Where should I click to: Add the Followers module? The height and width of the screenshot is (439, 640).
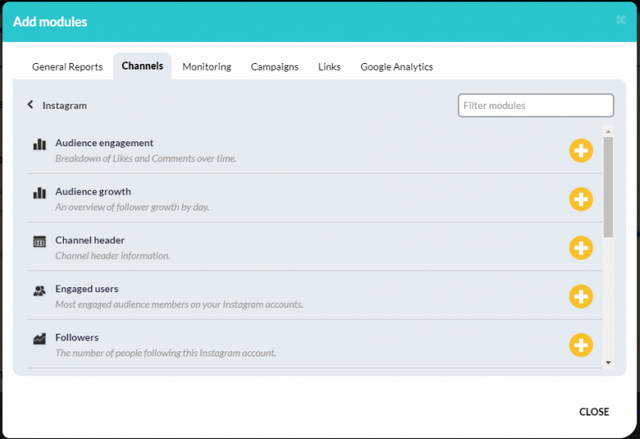tap(581, 345)
